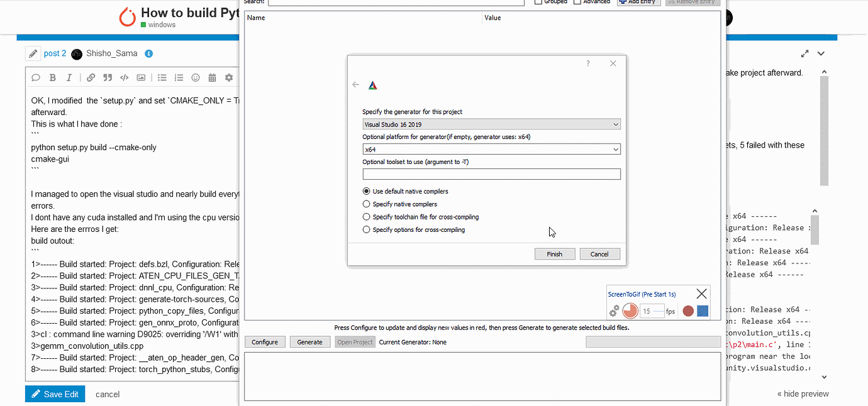This screenshot has height=406, width=868.
Task: Click the CMake triangle logo in dialog
Action: [x=373, y=85]
